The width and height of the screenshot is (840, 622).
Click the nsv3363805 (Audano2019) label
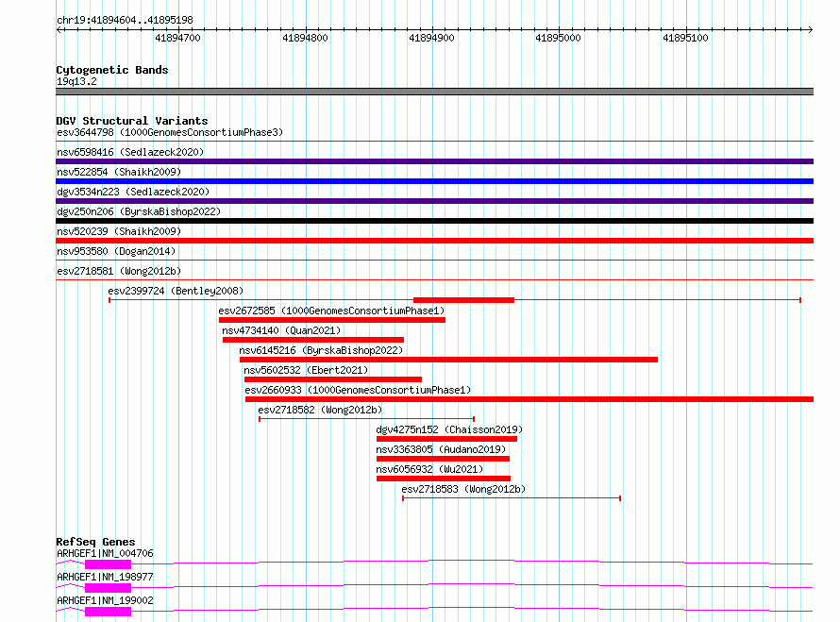tap(440, 449)
